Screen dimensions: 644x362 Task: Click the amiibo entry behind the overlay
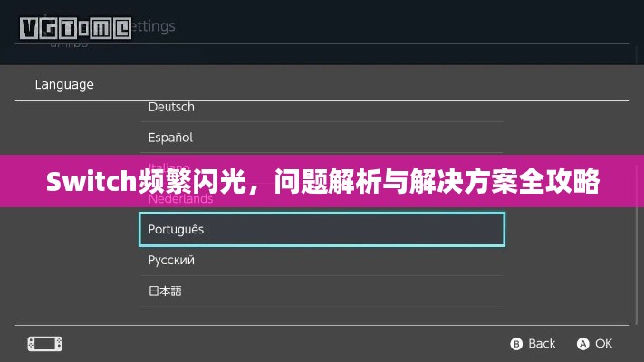pyautogui.click(x=69, y=43)
